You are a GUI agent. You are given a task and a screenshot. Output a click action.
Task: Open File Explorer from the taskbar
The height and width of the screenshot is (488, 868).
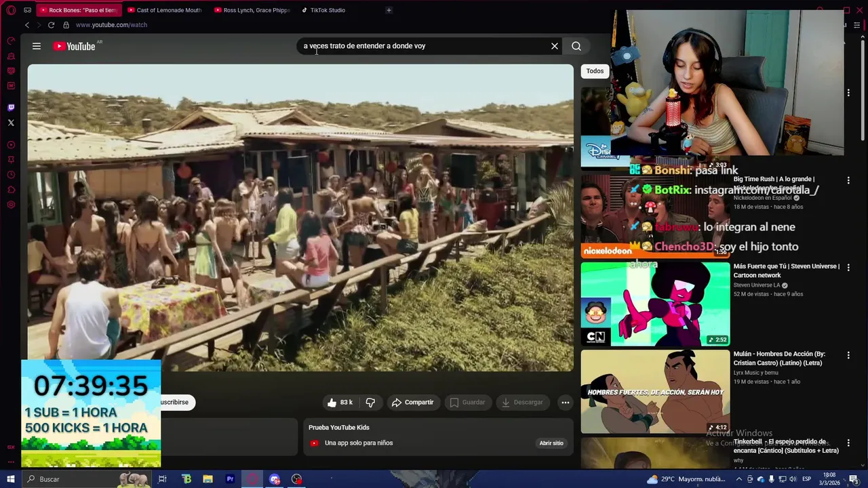coord(208,479)
